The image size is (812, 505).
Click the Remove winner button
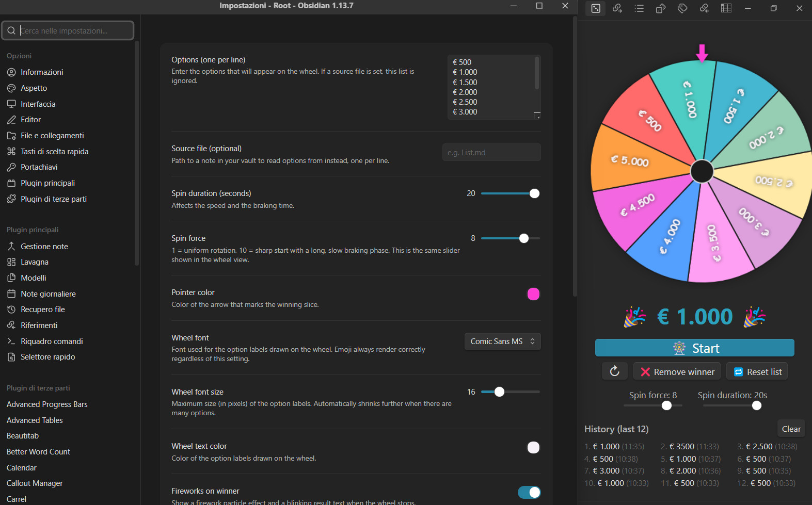(677, 371)
